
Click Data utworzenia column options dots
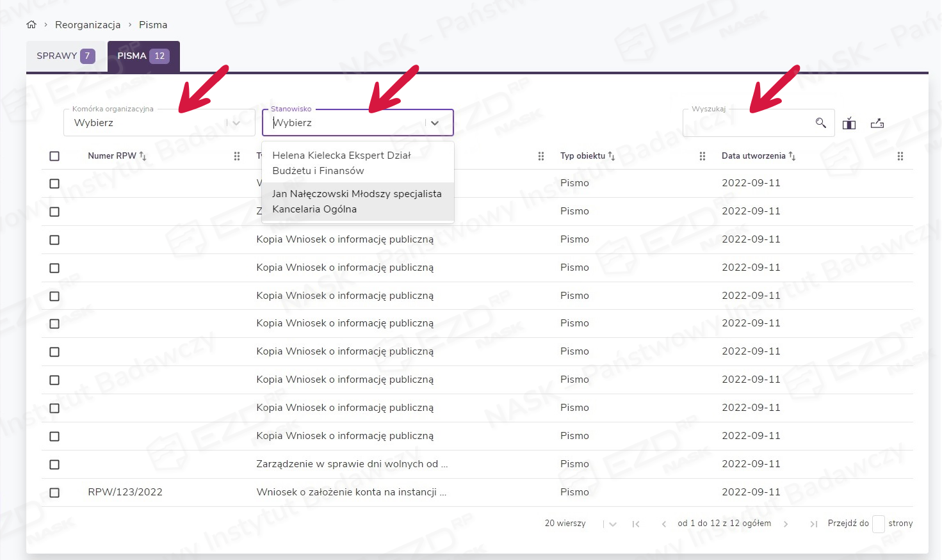click(x=900, y=156)
